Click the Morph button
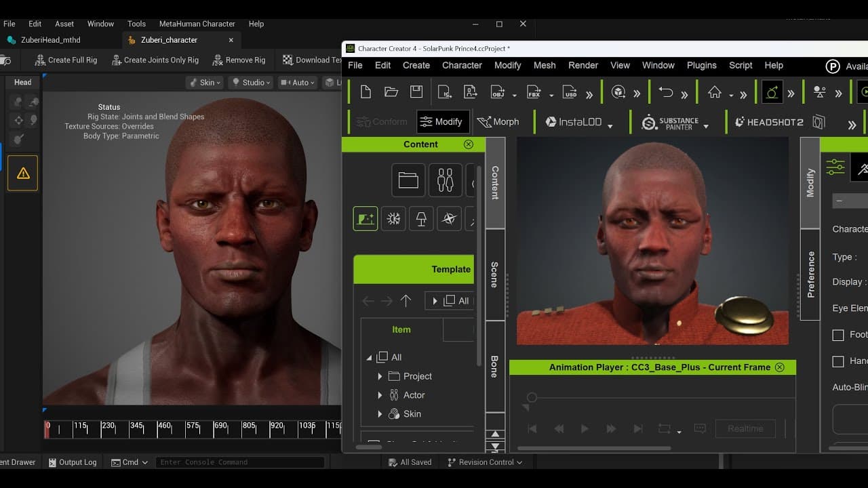 pos(498,122)
